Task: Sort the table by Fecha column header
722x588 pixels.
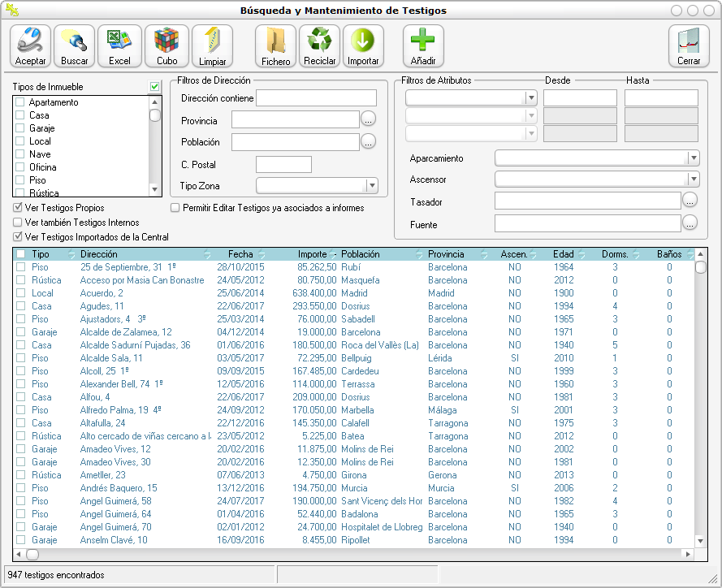Action: pos(240,254)
